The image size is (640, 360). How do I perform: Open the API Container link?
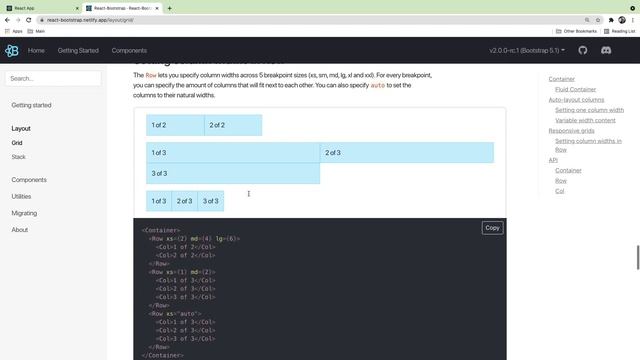(568, 170)
